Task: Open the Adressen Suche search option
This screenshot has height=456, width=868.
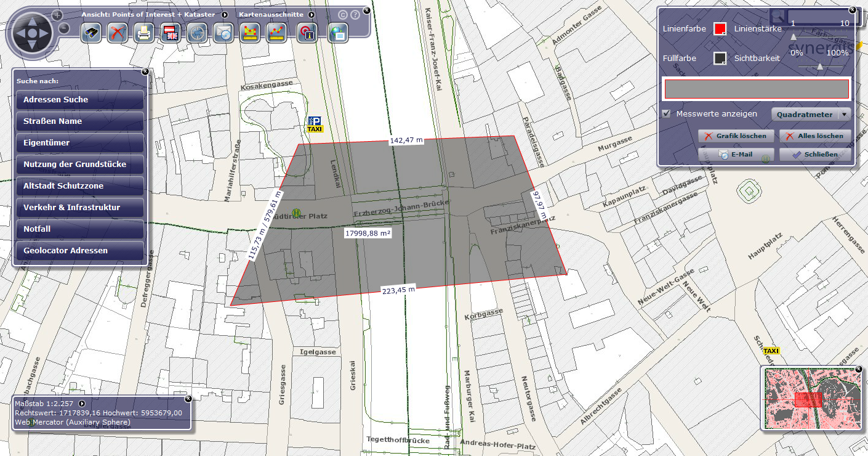Action: click(x=80, y=100)
